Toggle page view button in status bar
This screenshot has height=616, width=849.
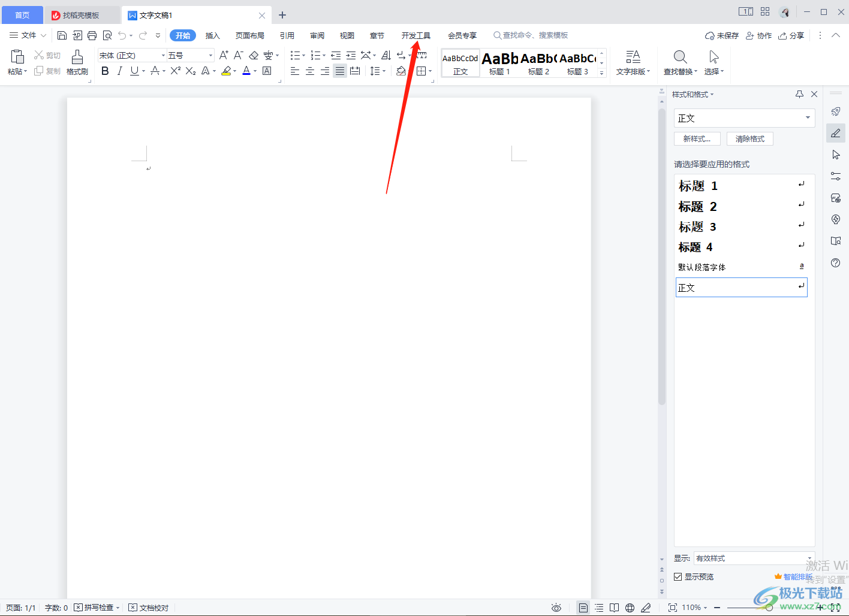tap(583, 608)
